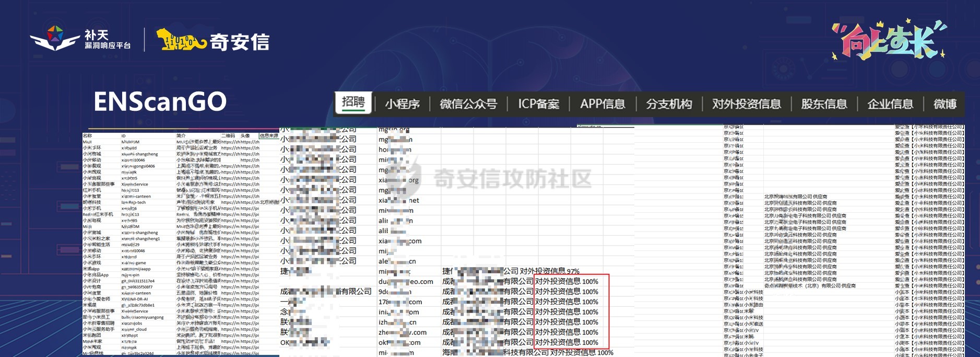Click the ID cell ending in 3115117e4
This screenshot has width=980, height=357.
tap(138, 281)
